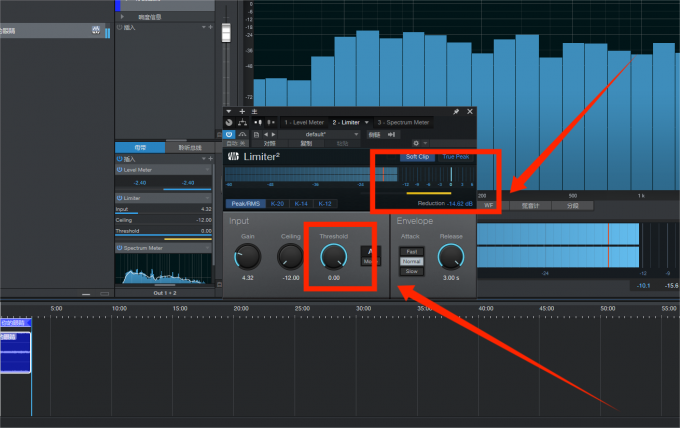Switch to 1 - Level Meter tab

pyautogui.click(x=305, y=122)
